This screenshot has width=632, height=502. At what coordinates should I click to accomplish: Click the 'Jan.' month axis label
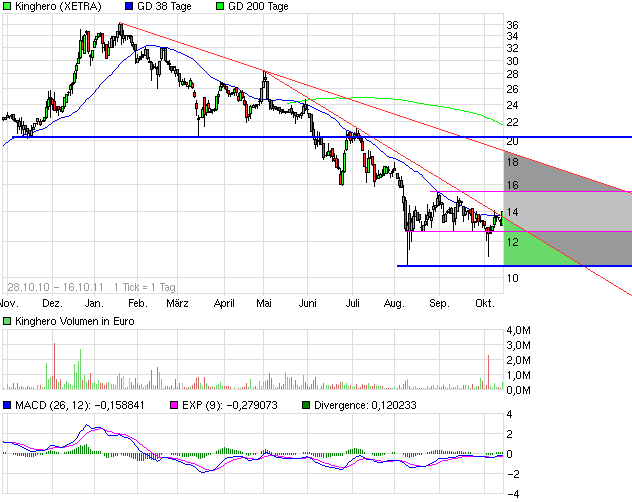click(94, 303)
